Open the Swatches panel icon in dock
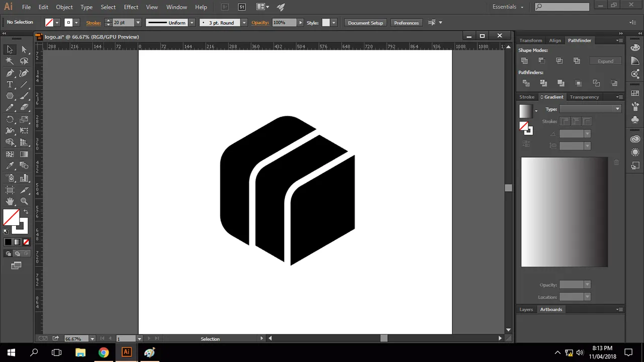644x362 pixels. (635, 94)
